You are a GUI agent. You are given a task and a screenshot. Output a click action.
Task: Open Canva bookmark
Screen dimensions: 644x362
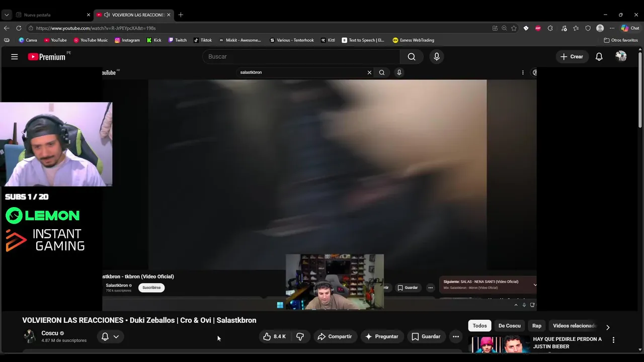[28, 40]
